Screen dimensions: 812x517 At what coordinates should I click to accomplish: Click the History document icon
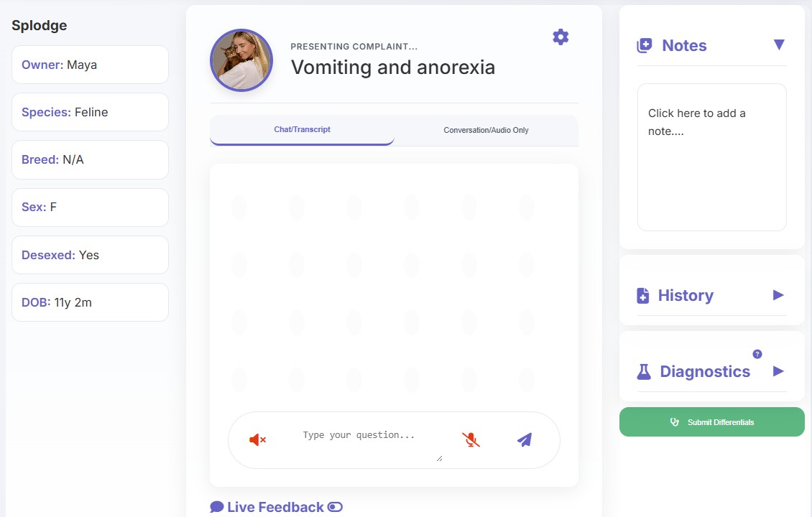click(x=643, y=296)
